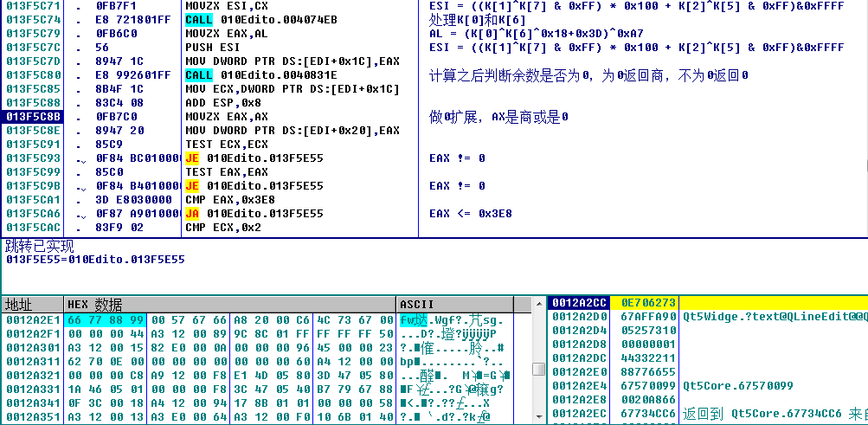Image resolution: width=868 pixels, height=425 pixels.
Task: Click the HEX 数据 column header
Action: 230,305
